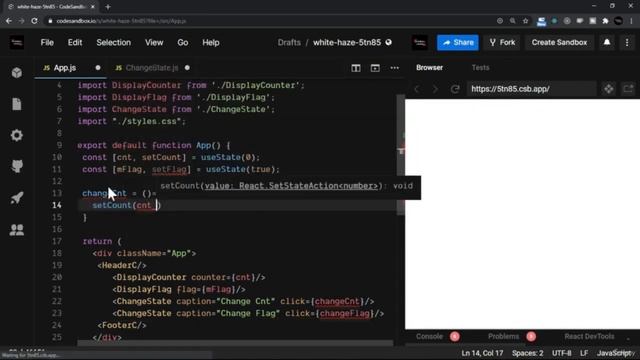The width and height of the screenshot is (640, 360).
Task: Split the editor layout icon
Action: click(356, 68)
